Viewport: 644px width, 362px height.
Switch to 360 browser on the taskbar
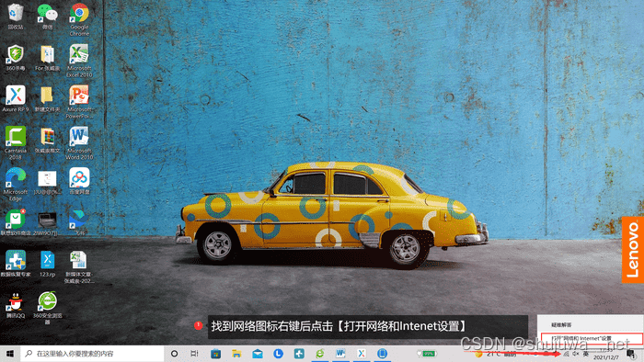coord(320,354)
